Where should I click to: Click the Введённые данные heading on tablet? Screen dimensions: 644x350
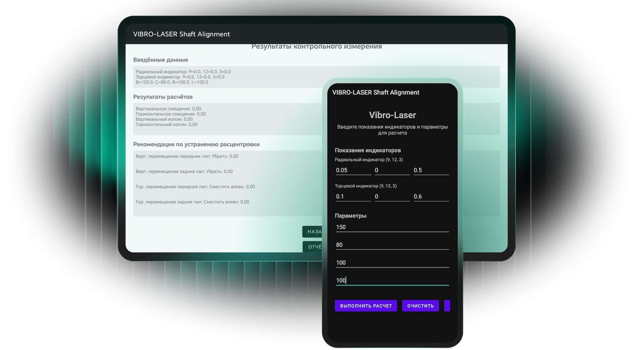click(x=161, y=60)
